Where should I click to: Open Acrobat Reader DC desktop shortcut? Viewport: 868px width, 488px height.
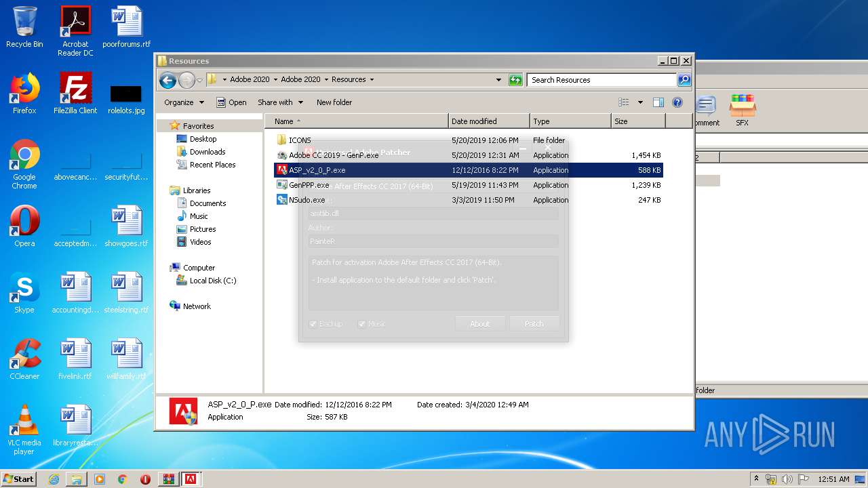point(75,31)
